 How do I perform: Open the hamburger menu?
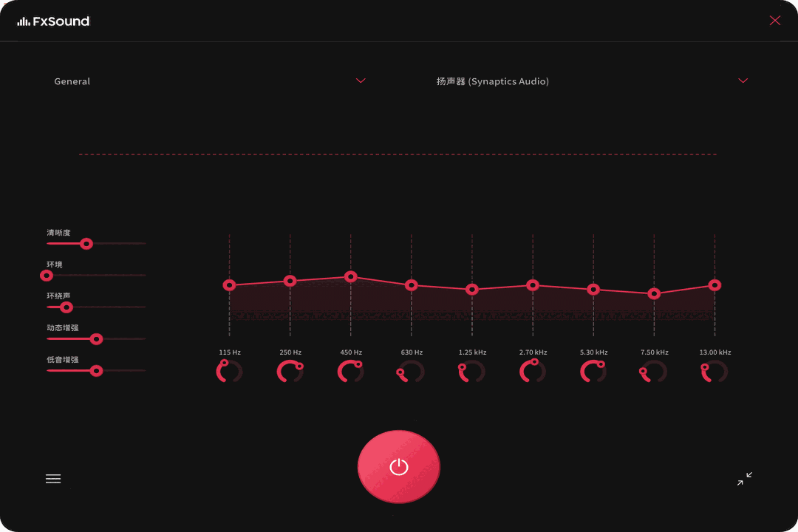[53, 479]
